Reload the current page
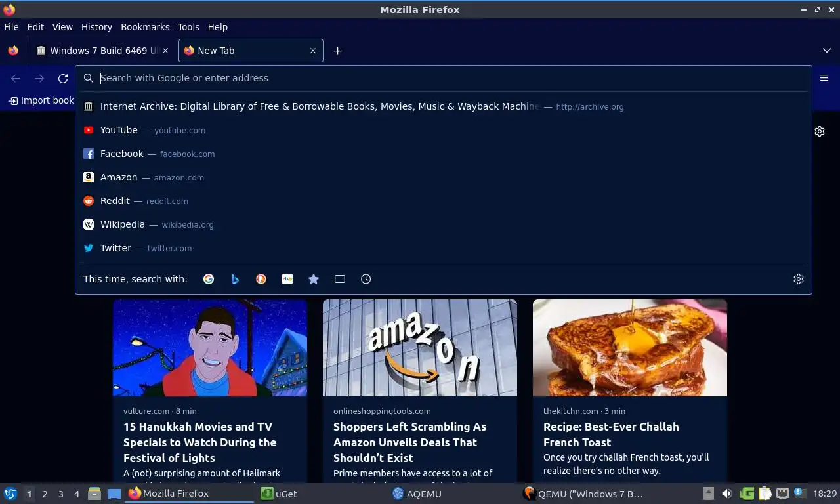840x504 pixels. (63, 78)
